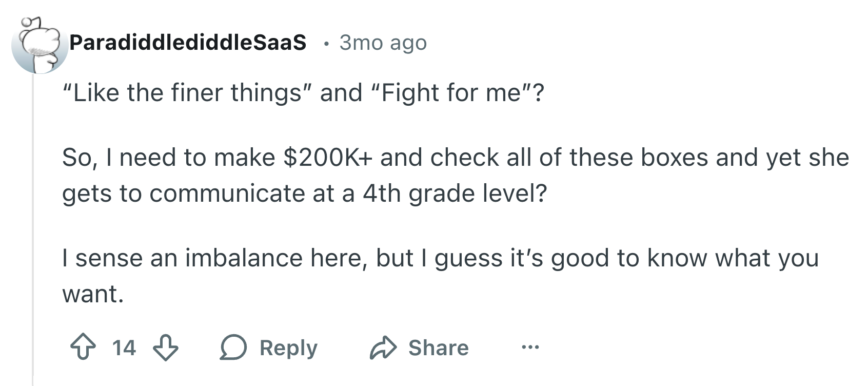Screen dimensions: 868x386
Task: Click the vote count showing 14
Action: point(124,348)
